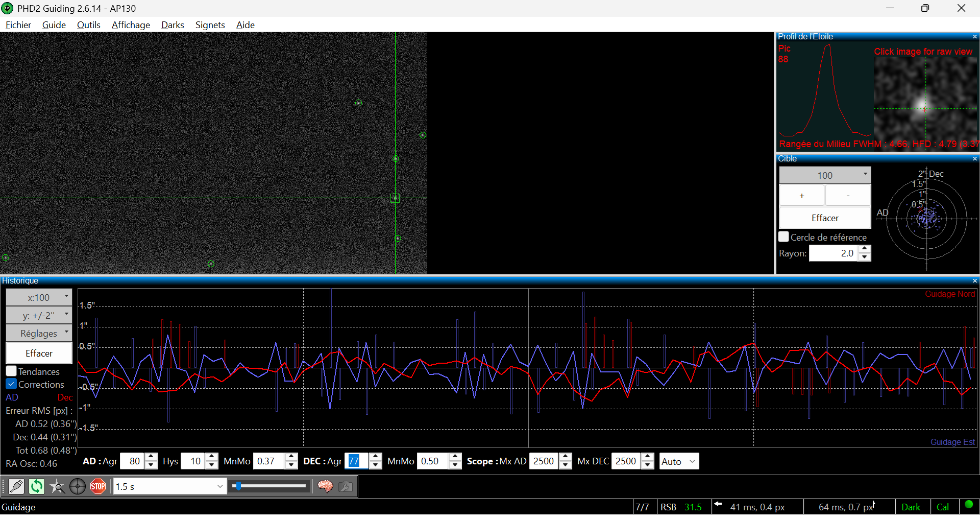Tick the Cercle de référence checkbox

click(x=784, y=237)
